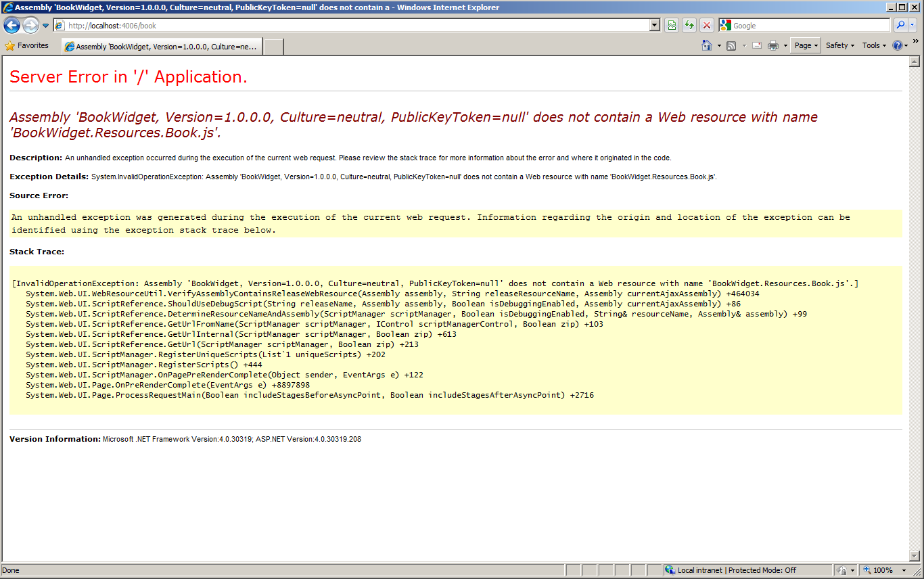Open the recent pages dropdown arrow

pyautogui.click(x=45, y=26)
